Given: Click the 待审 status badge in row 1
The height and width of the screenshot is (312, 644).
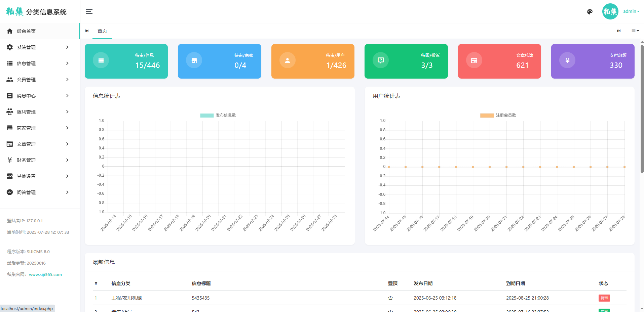Looking at the screenshot, I should pyautogui.click(x=604, y=298).
